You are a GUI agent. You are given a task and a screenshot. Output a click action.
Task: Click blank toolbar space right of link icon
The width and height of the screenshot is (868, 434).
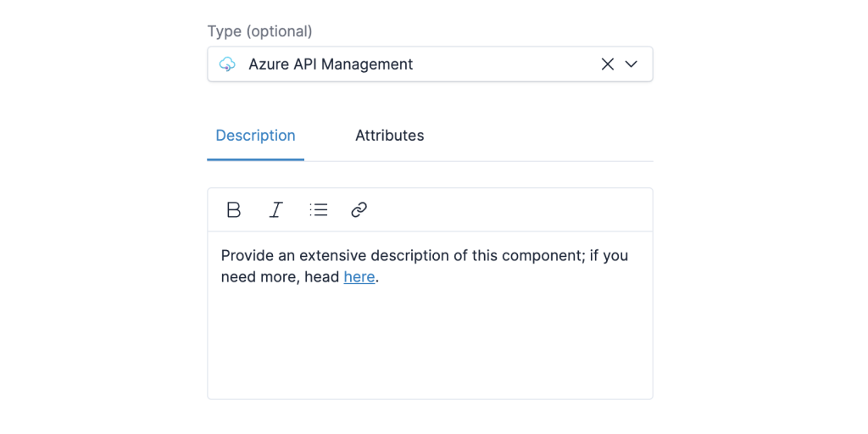[x=509, y=210]
